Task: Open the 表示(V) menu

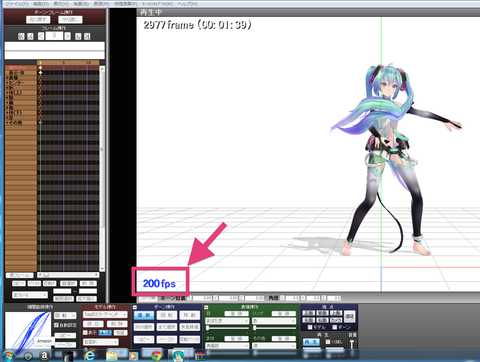Action: click(x=61, y=4)
